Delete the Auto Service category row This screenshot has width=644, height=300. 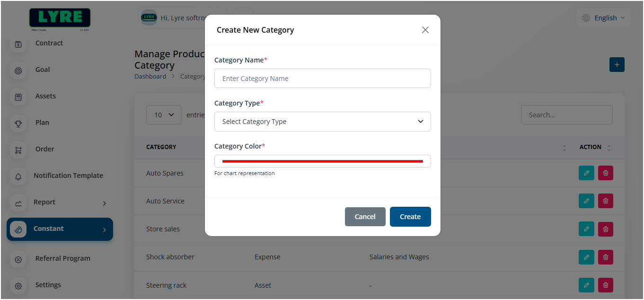tap(606, 201)
